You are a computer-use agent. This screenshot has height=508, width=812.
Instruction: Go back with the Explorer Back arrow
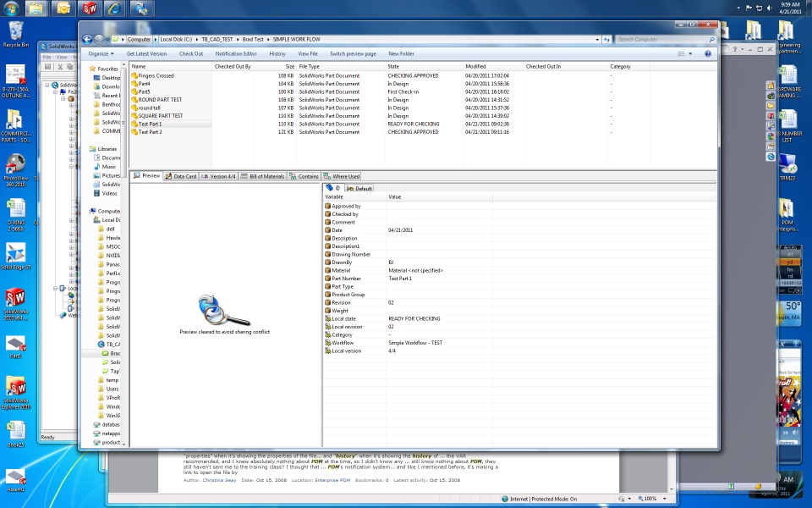(x=87, y=40)
